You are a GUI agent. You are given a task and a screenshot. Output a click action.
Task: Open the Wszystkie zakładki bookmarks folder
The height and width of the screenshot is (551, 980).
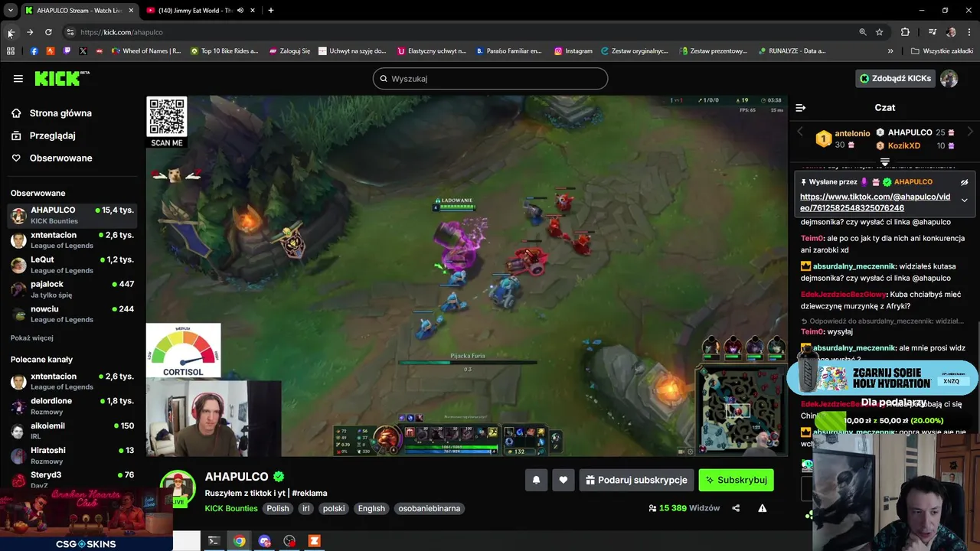942,51
